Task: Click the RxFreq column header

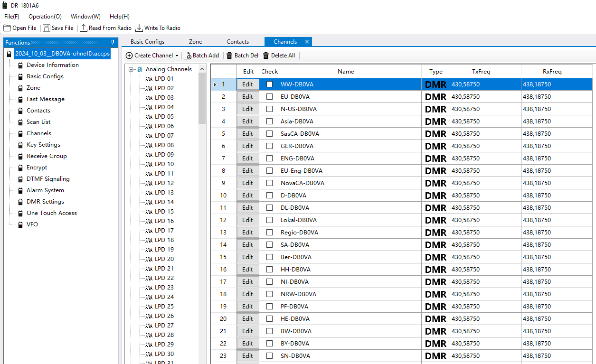Action: coord(557,72)
